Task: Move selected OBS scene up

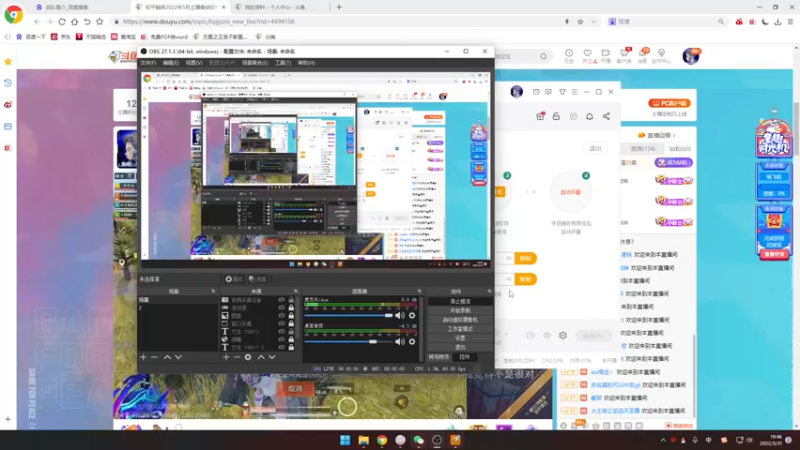Action: tap(167, 357)
